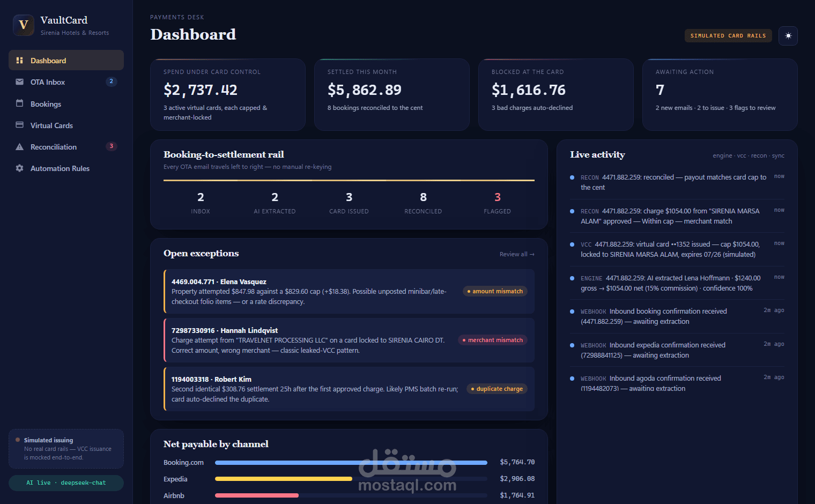Click the charge $1054.00 approved activity entry
Image resolution: width=815 pixels, height=504 pixels.
tap(677, 216)
